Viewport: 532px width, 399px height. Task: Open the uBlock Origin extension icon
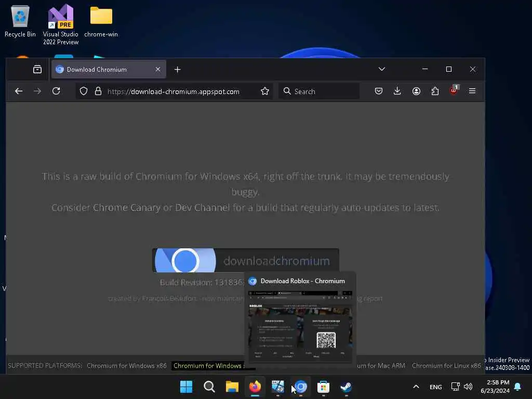point(454,90)
